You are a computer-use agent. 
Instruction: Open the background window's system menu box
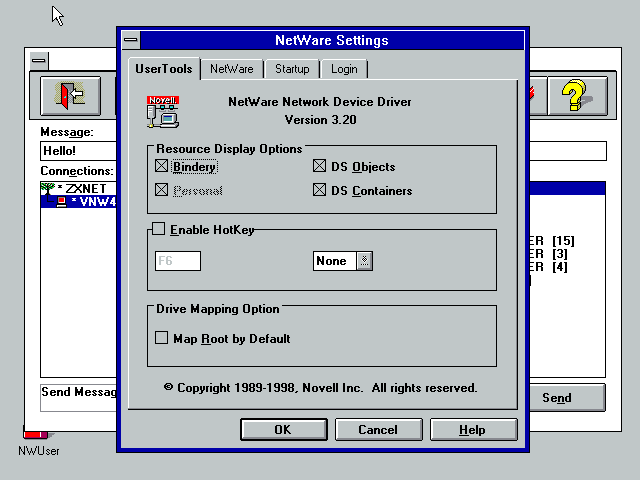[x=39, y=61]
